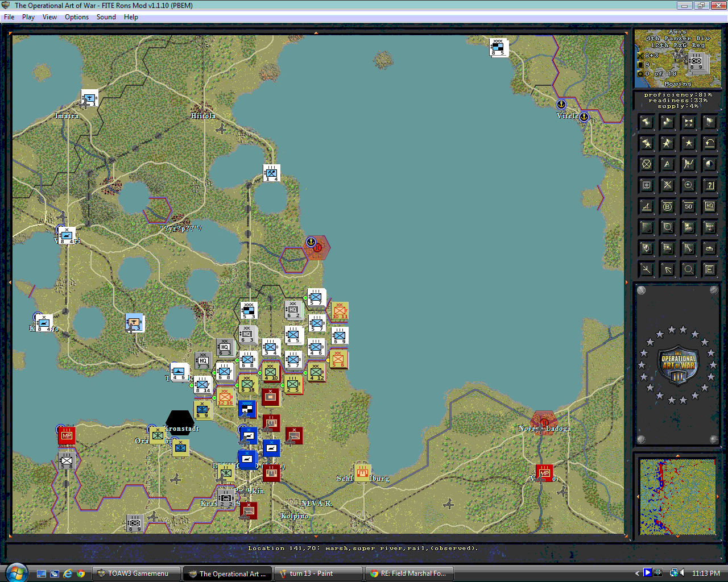
Task: Click the sun and cloud weather icon
Action: coord(689,227)
